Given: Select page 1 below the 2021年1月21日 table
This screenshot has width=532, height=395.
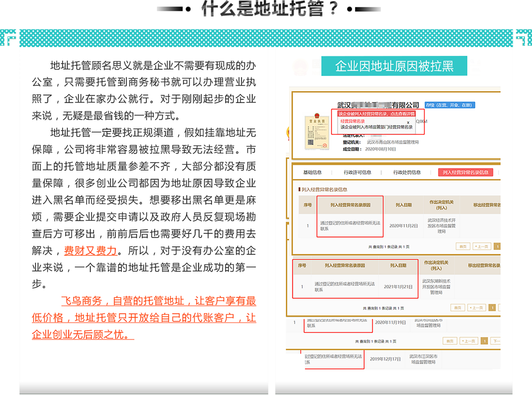Looking at the screenshot, I should point(492,308).
